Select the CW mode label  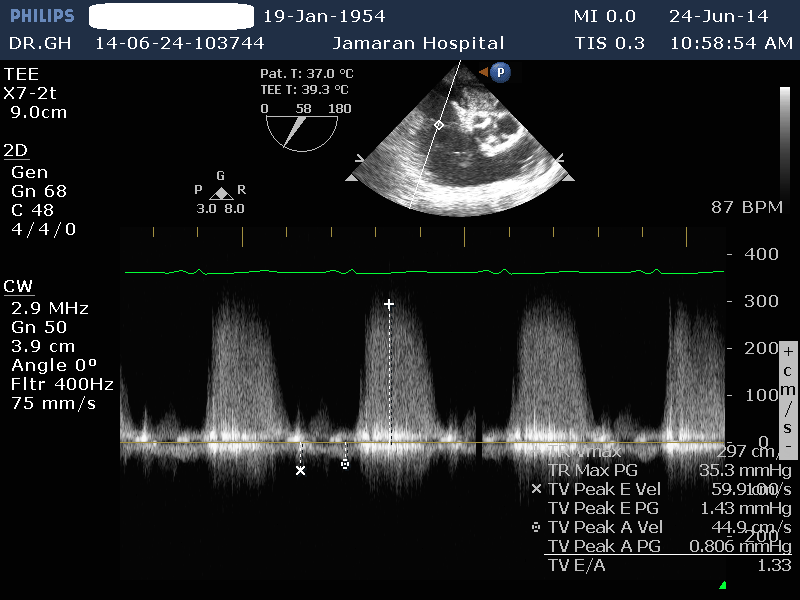(18, 287)
